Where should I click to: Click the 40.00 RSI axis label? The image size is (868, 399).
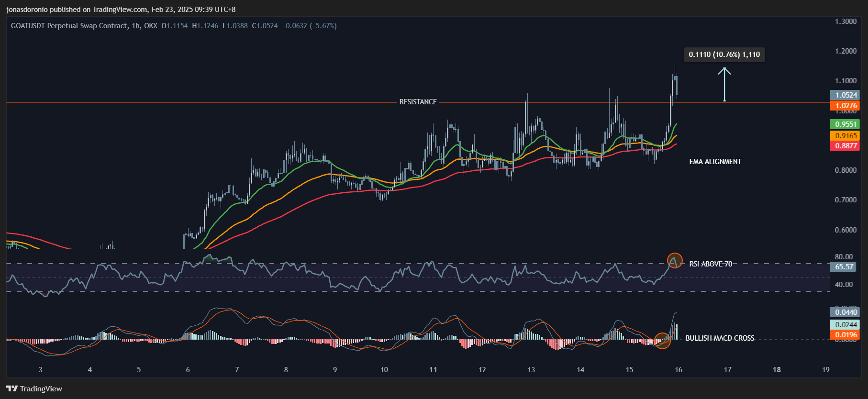[x=844, y=285]
